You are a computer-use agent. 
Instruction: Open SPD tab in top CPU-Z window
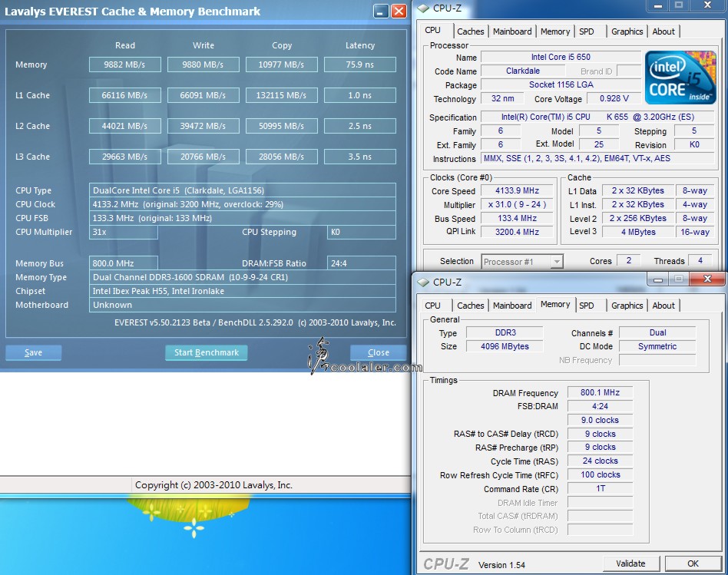pyautogui.click(x=587, y=31)
